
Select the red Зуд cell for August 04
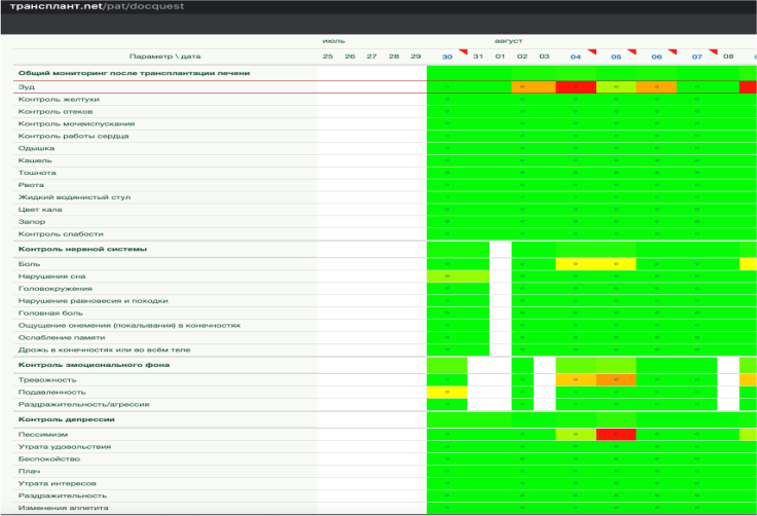click(576, 87)
